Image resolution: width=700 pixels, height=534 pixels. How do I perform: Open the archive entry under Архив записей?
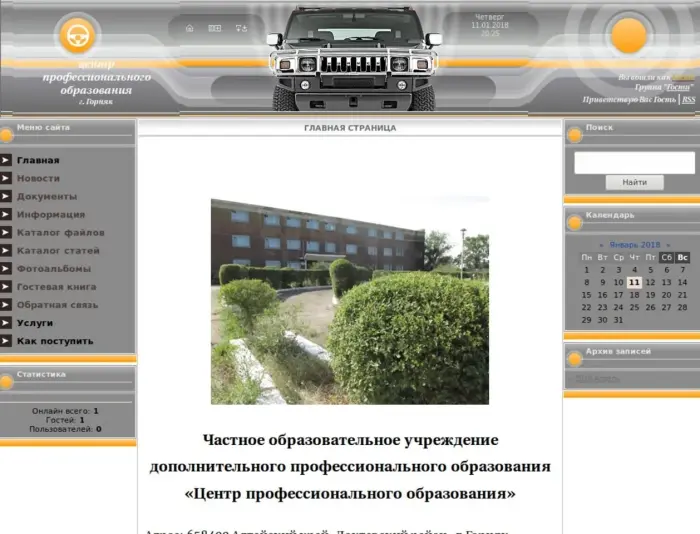point(597,379)
